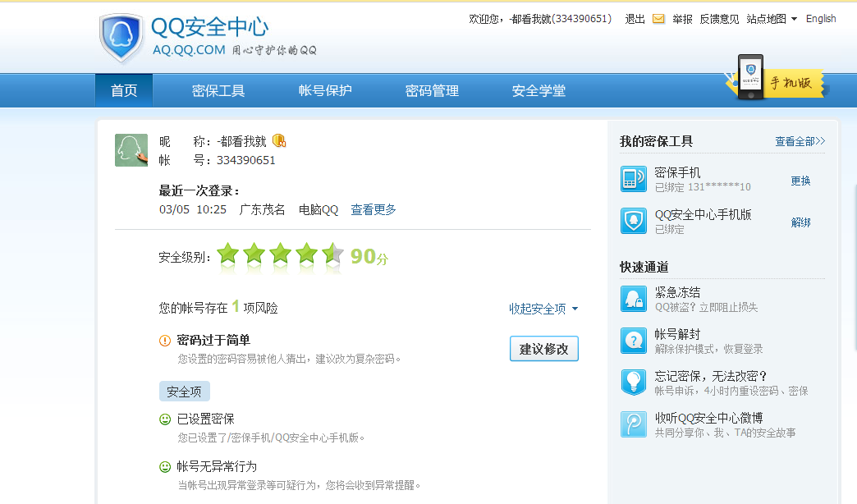
Task: Click the security level star rating
Action: (281, 255)
